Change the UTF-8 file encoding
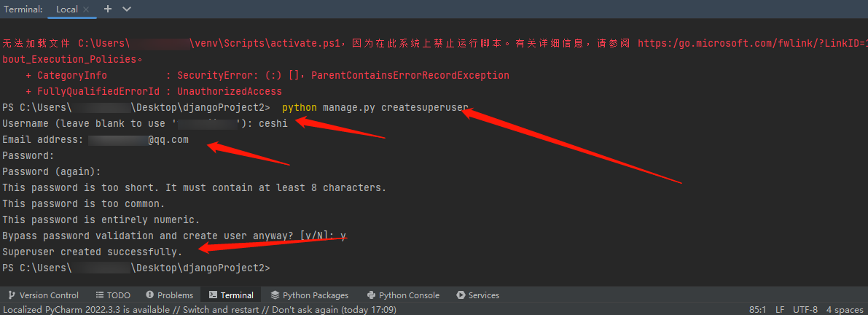This screenshot has width=868, height=315. pos(805,310)
